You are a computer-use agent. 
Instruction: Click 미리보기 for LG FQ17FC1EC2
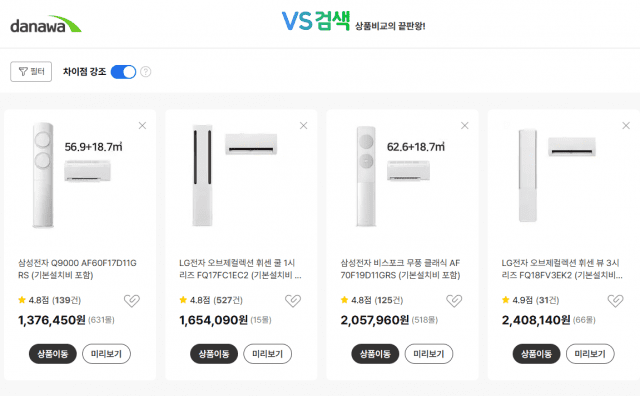point(267,354)
